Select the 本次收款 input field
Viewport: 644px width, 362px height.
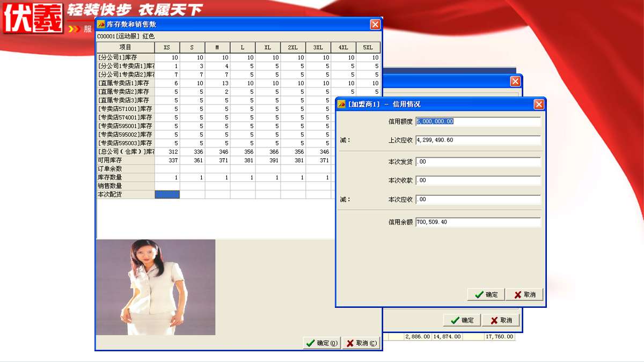coord(478,181)
